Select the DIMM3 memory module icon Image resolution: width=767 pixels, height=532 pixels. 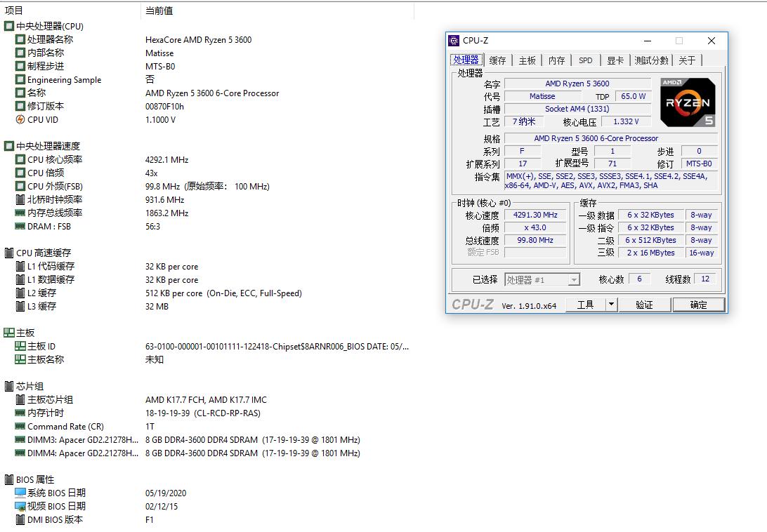click(x=20, y=440)
